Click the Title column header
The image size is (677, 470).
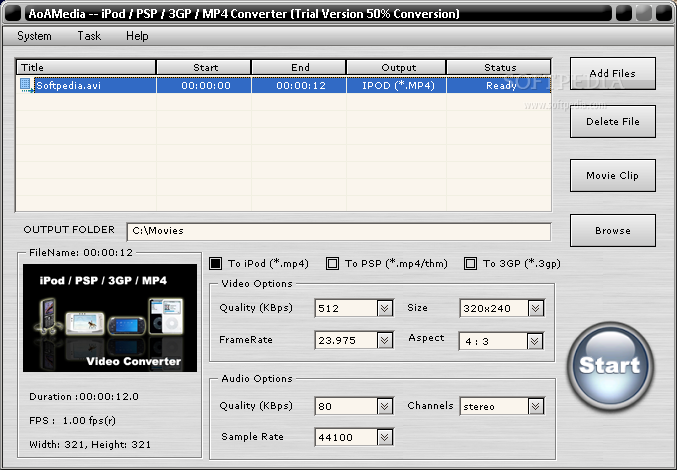click(x=86, y=67)
